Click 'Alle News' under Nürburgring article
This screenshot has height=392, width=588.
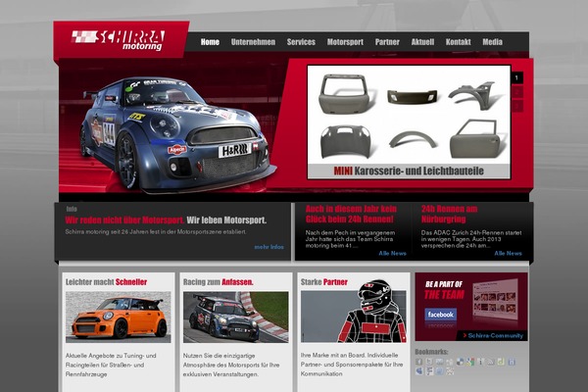coord(508,253)
